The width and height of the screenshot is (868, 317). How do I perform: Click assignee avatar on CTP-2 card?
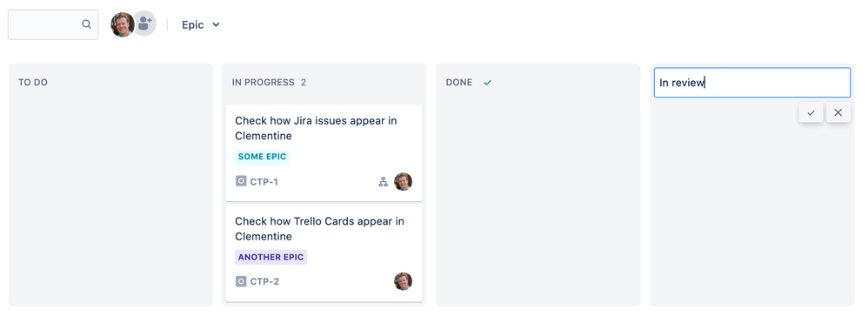click(403, 281)
